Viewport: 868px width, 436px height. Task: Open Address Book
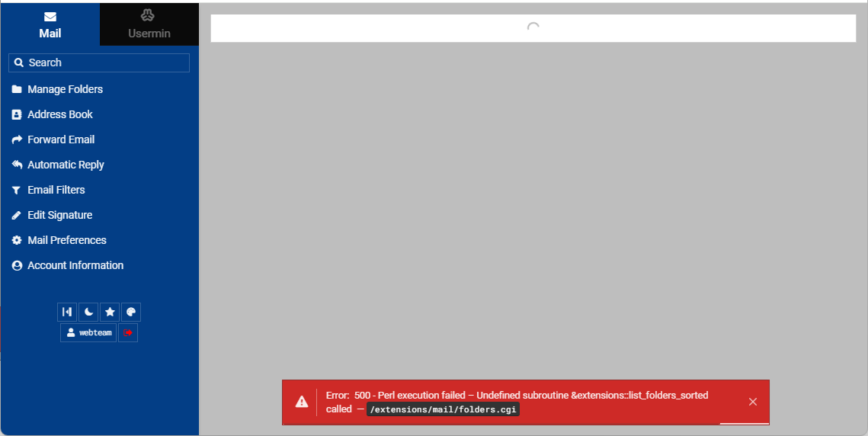tap(59, 114)
